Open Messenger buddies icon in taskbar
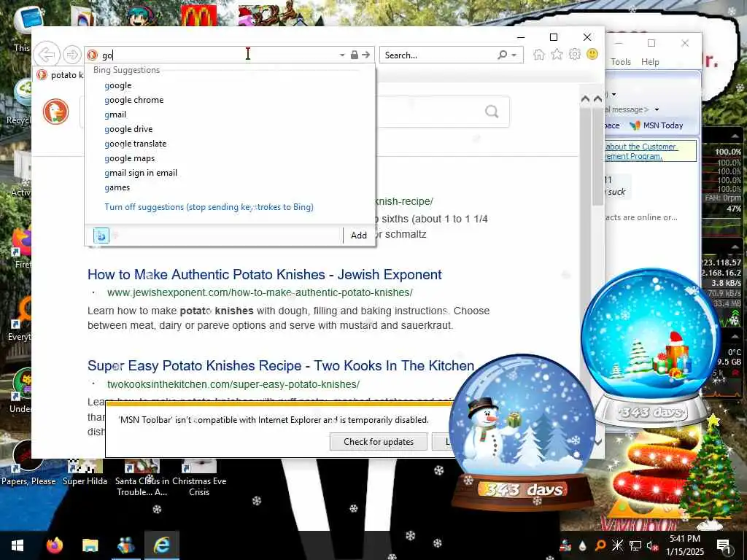 tap(125, 545)
